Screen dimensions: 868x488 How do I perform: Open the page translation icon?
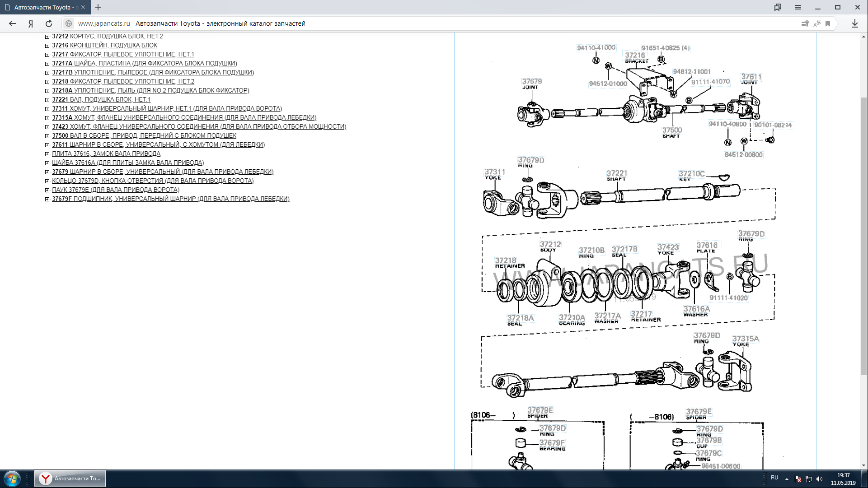tap(817, 23)
